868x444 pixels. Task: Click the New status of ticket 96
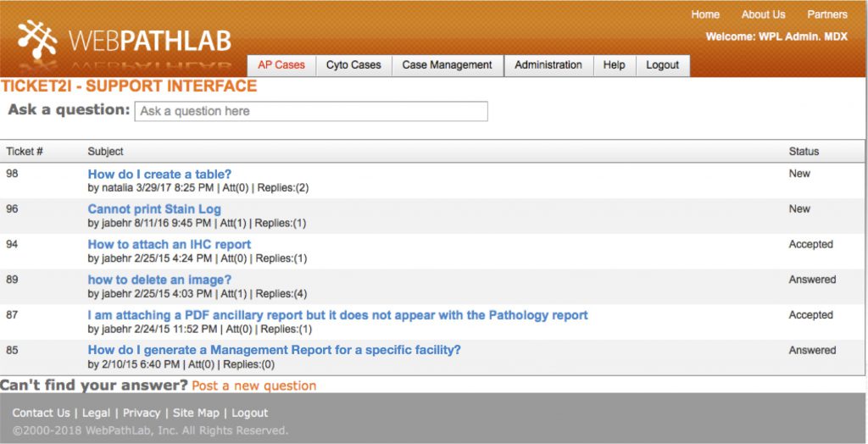click(799, 209)
